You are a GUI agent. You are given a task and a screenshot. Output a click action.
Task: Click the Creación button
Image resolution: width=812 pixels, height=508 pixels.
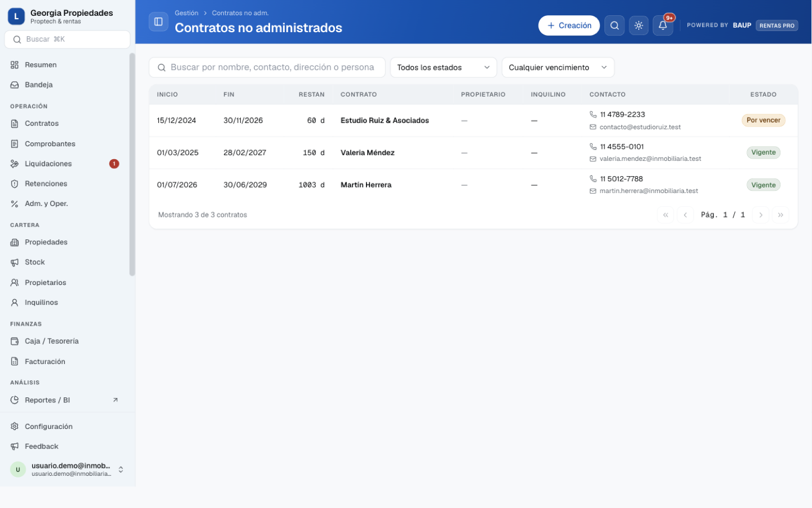click(569, 25)
